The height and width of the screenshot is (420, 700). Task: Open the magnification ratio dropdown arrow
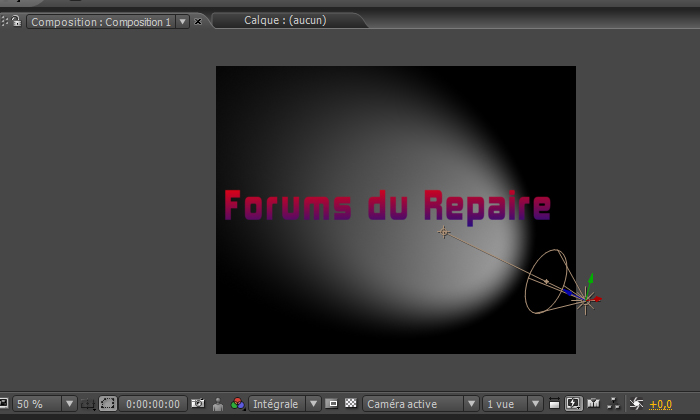click(x=69, y=404)
